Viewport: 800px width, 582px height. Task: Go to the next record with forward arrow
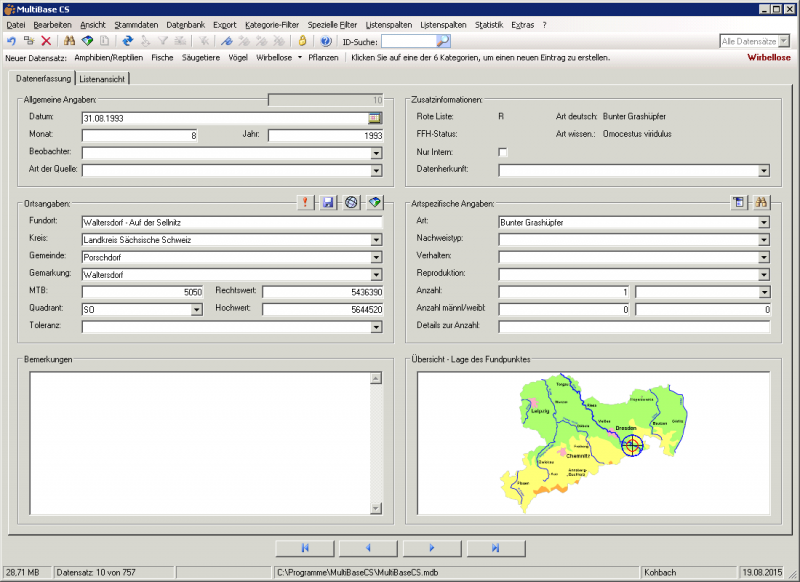[431, 548]
